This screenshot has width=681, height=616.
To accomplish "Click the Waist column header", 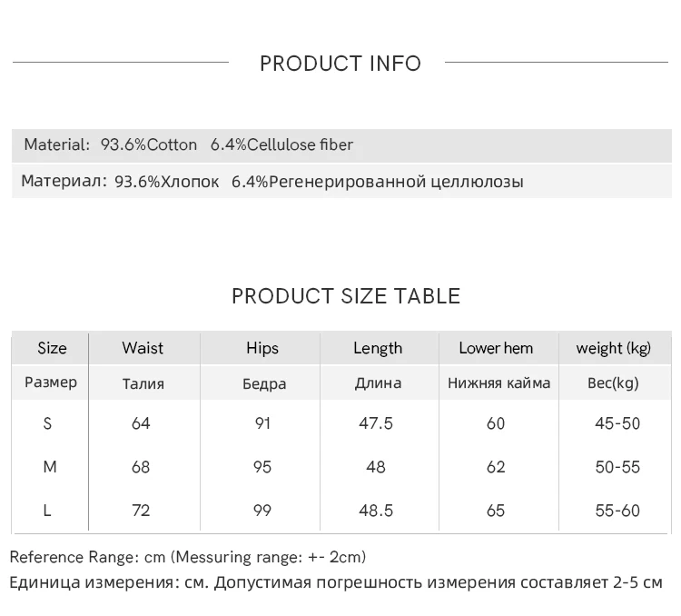I will pyautogui.click(x=143, y=348).
